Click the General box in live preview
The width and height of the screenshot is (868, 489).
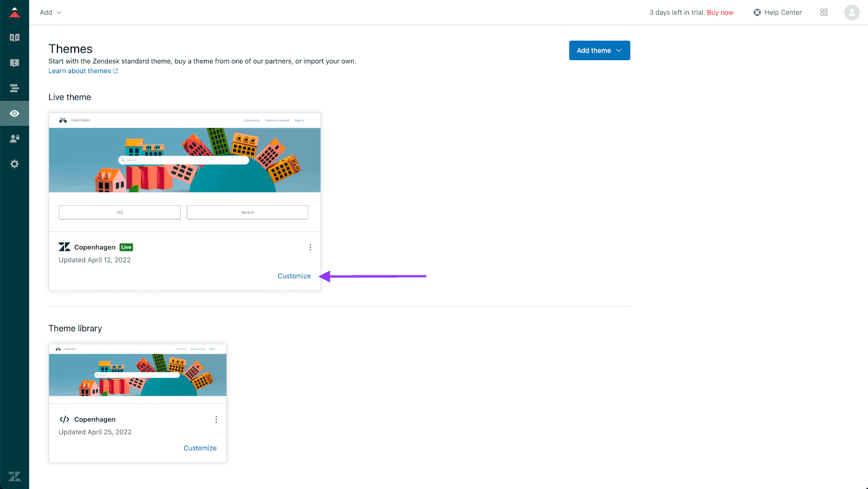[x=247, y=213]
